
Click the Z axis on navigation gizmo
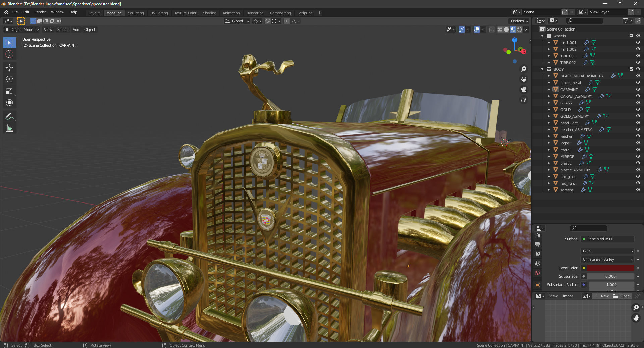click(x=515, y=40)
